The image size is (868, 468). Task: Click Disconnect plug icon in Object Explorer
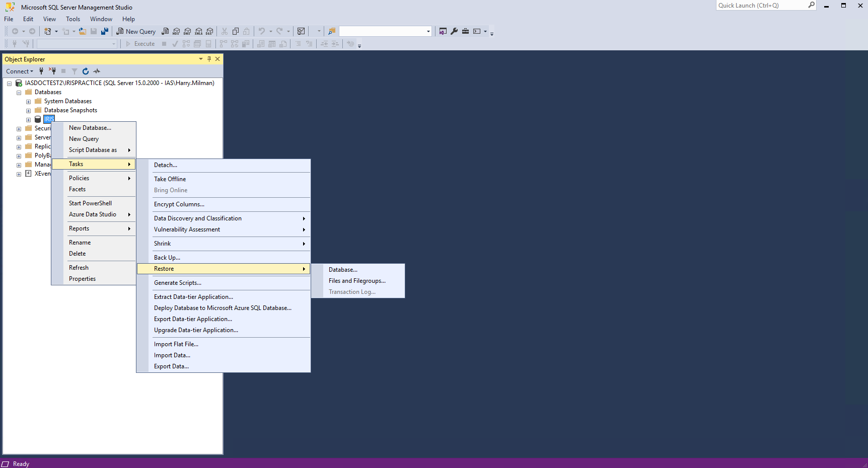click(x=52, y=71)
